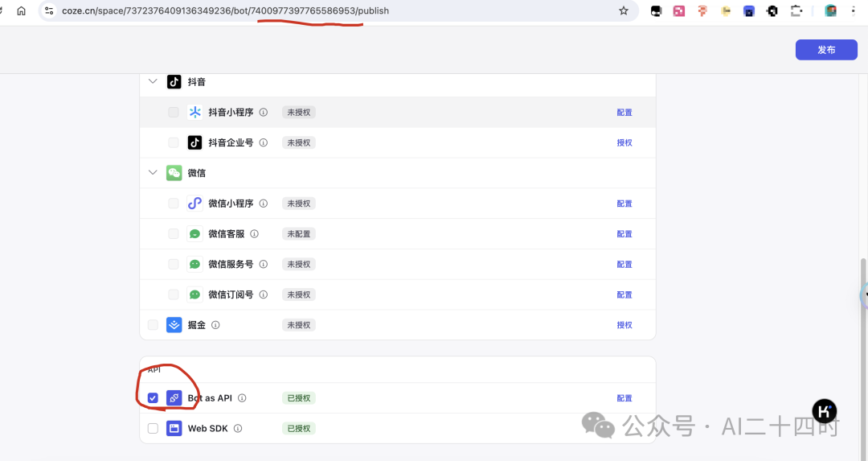
Task: Check the 抖音企业号 checkbox
Action: [174, 142]
